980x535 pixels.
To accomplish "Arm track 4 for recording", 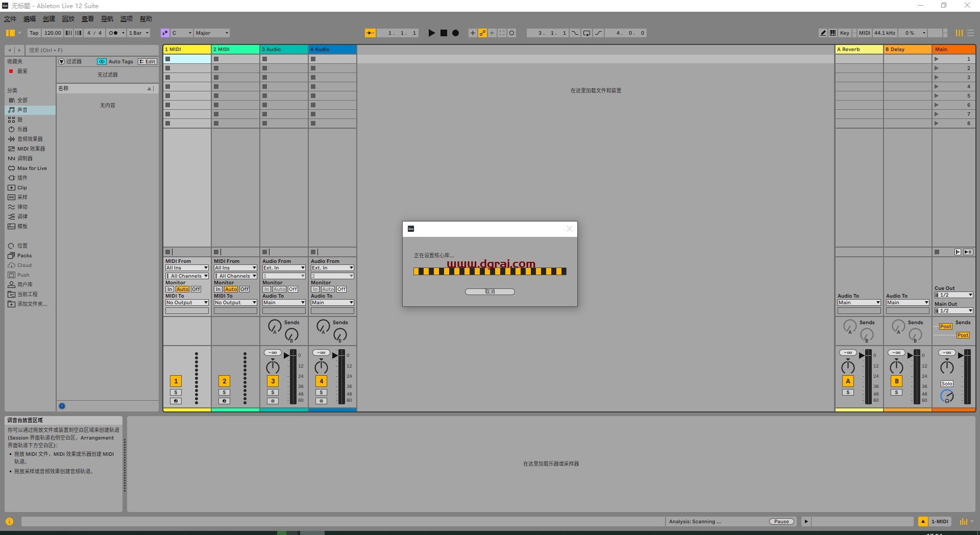I will tap(321, 401).
